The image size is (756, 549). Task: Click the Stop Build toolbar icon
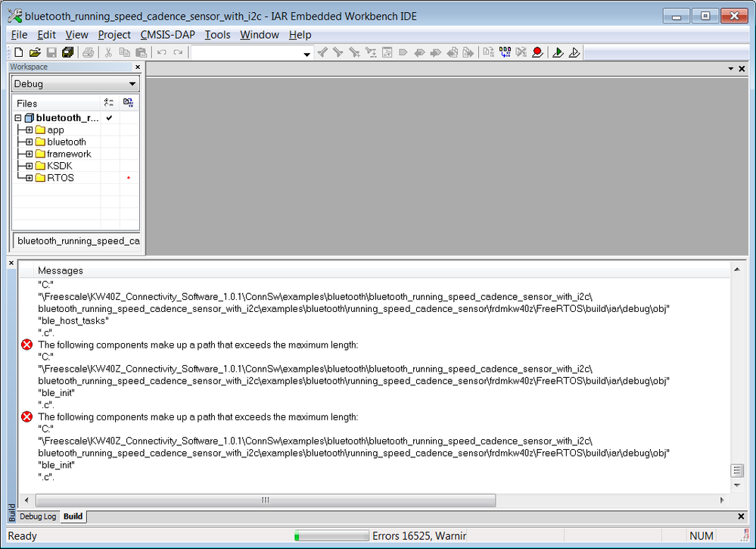coord(521,52)
